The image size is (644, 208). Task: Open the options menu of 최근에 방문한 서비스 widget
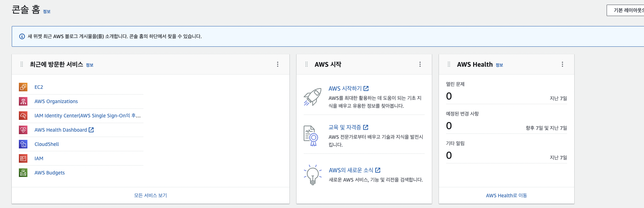pos(278,64)
